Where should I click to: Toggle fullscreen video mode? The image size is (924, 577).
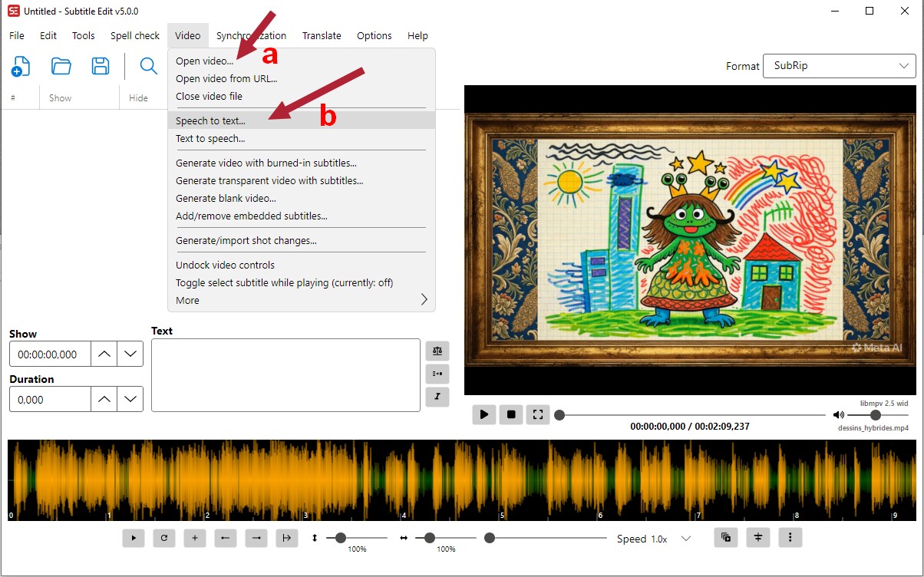tap(538, 414)
